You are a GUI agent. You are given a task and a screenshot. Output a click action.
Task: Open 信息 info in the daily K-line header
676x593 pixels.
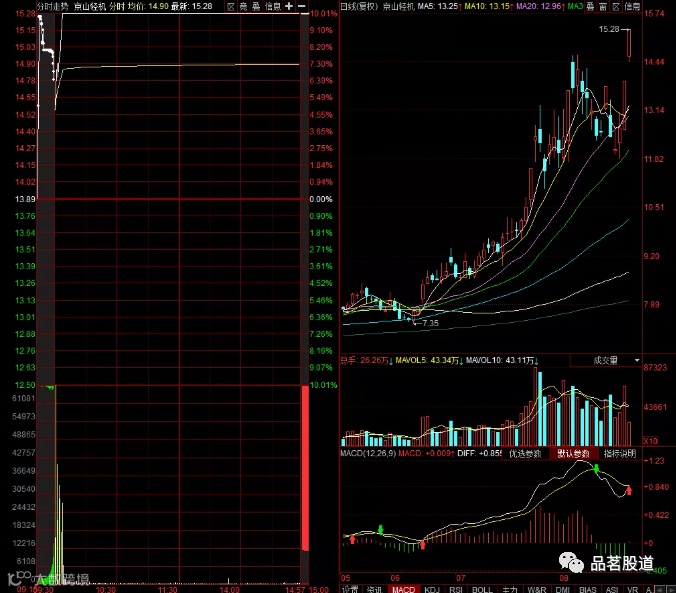coord(632,6)
